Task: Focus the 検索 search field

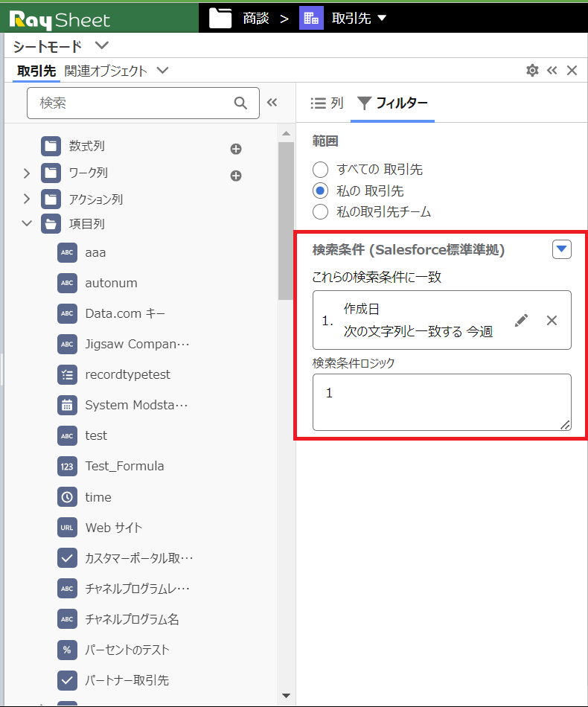Action: (x=143, y=103)
